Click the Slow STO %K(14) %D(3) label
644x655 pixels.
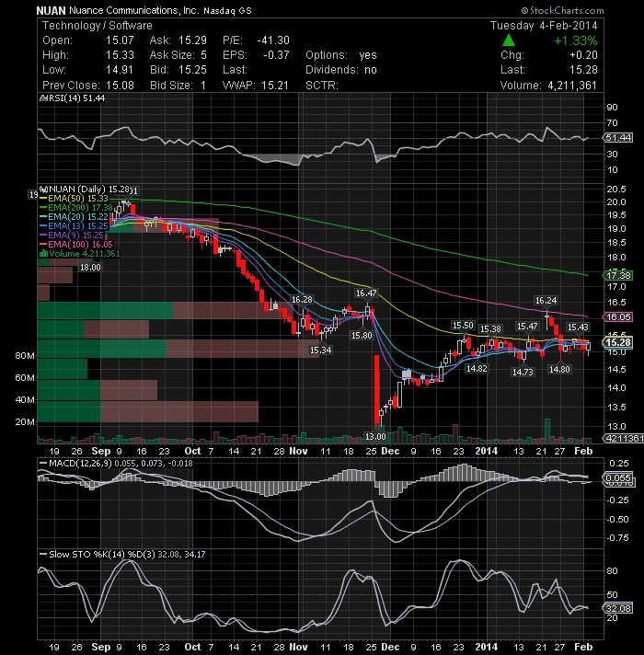click(102, 554)
